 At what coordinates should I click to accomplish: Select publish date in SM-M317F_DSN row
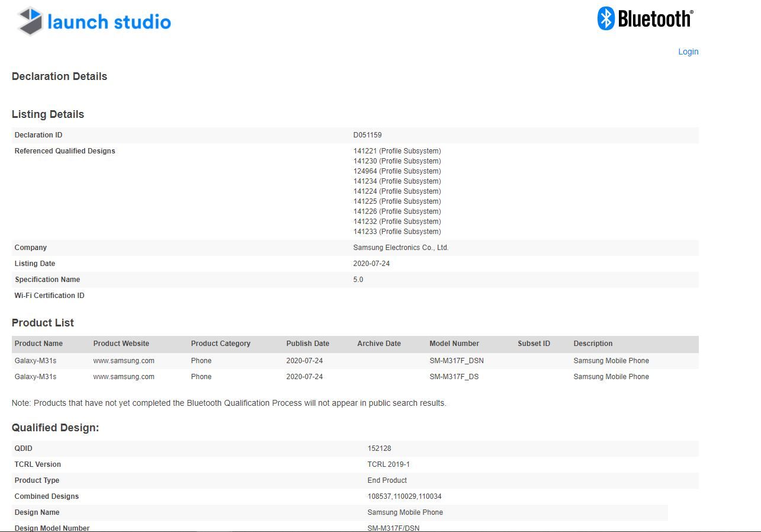click(x=304, y=361)
